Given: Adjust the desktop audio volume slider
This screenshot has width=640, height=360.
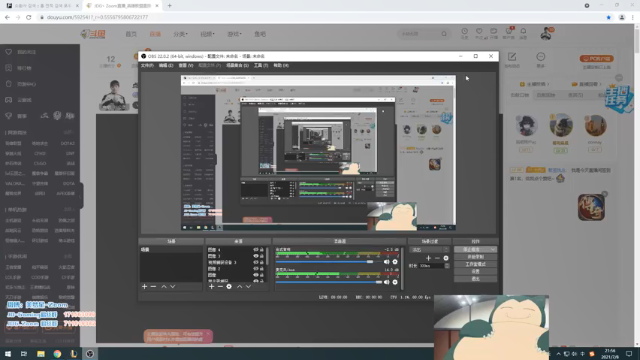Looking at the screenshot, I should click(x=329, y=262).
